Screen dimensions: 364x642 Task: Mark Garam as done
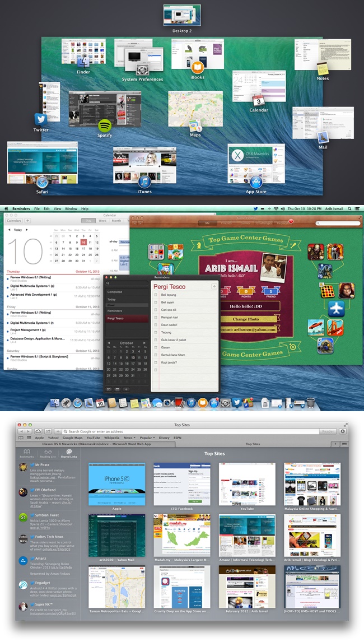click(156, 347)
